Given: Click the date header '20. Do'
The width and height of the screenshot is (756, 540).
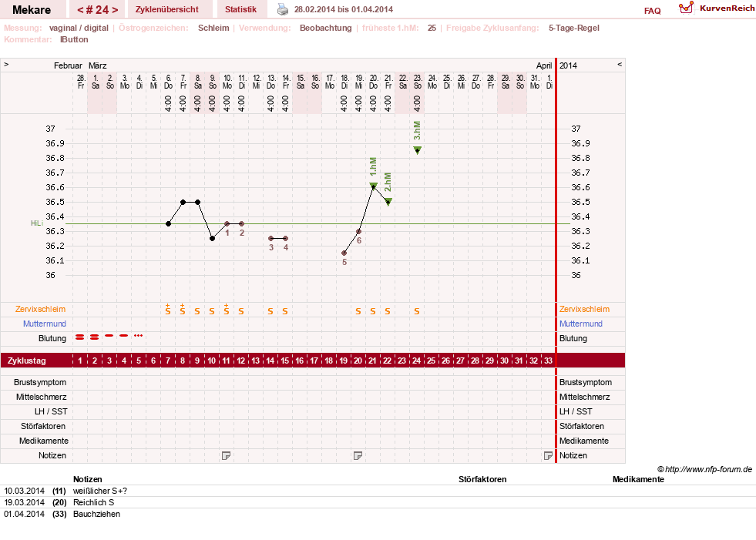Looking at the screenshot, I should 374,82.
